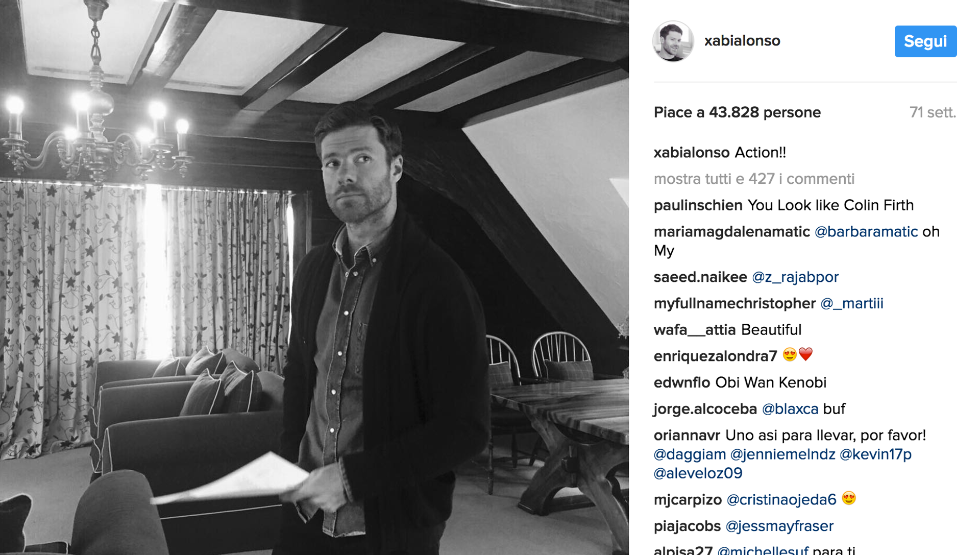Click the xabialonso profile avatar
Screen dimensions: 980x555
point(673,41)
